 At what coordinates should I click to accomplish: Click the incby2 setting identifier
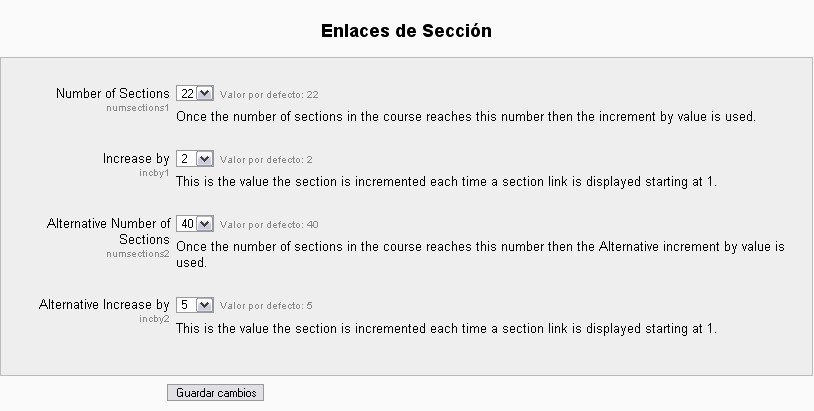(x=154, y=318)
